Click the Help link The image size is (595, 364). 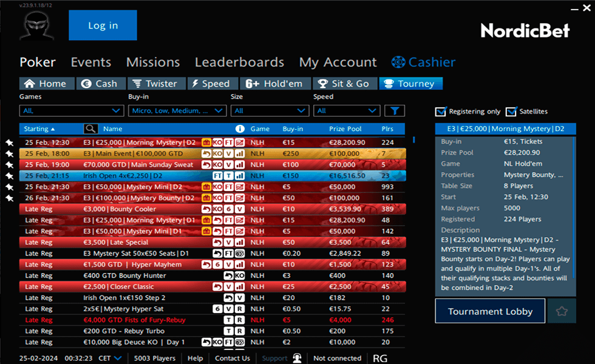(195, 358)
